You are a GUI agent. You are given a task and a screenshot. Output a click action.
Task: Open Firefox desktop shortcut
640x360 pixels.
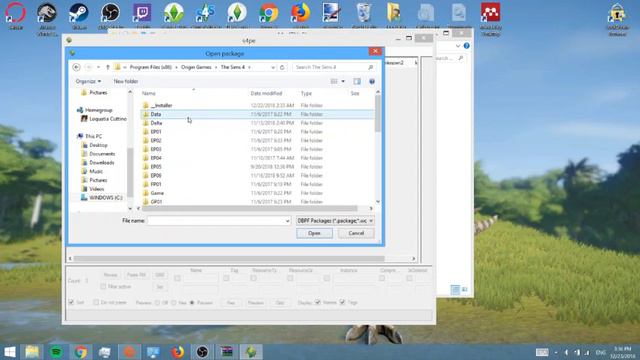pos(301,13)
